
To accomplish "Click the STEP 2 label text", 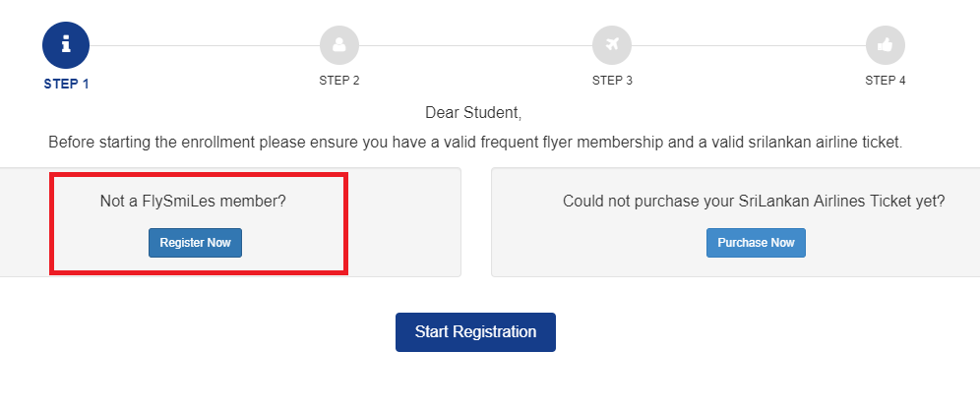I will point(339,81).
